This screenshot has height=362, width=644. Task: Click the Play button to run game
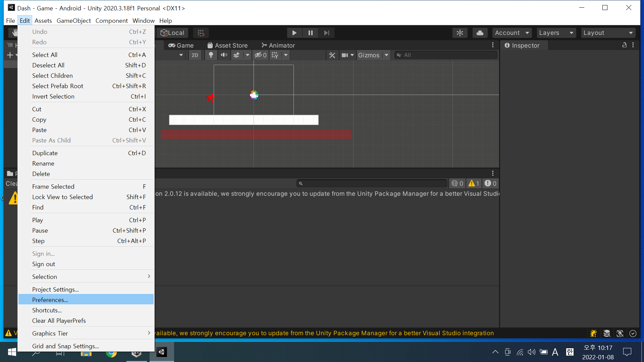[294, 32]
